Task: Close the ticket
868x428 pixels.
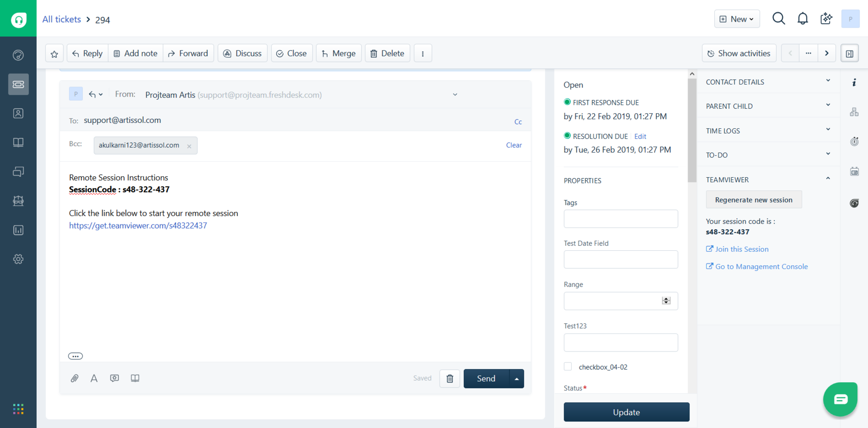Action: 291,53
